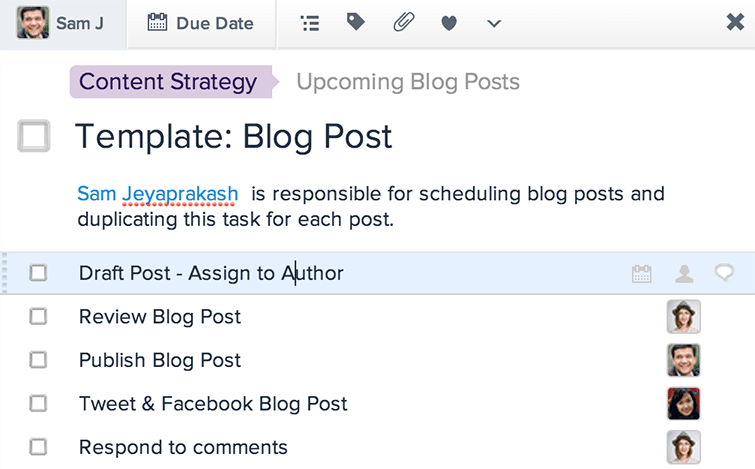755x469 pixels.
Task: Close the task details pane
Action: point(735,22)
